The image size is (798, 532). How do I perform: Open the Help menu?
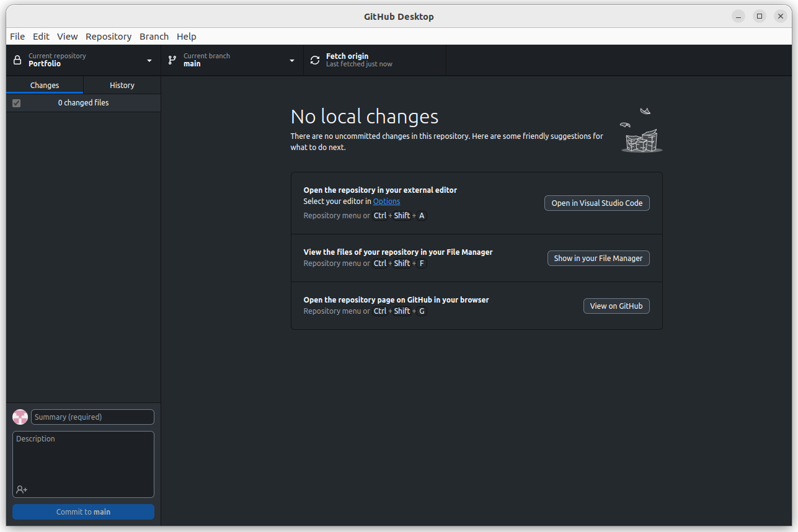[186, 37]
